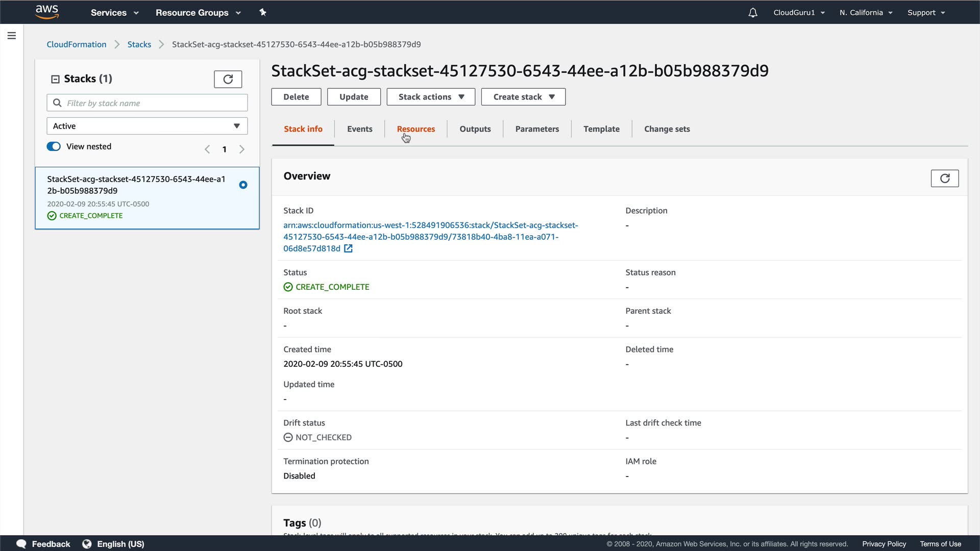Open the hamburger navigation menu icon
Viewport: 980px width, 551px height.
12,36
